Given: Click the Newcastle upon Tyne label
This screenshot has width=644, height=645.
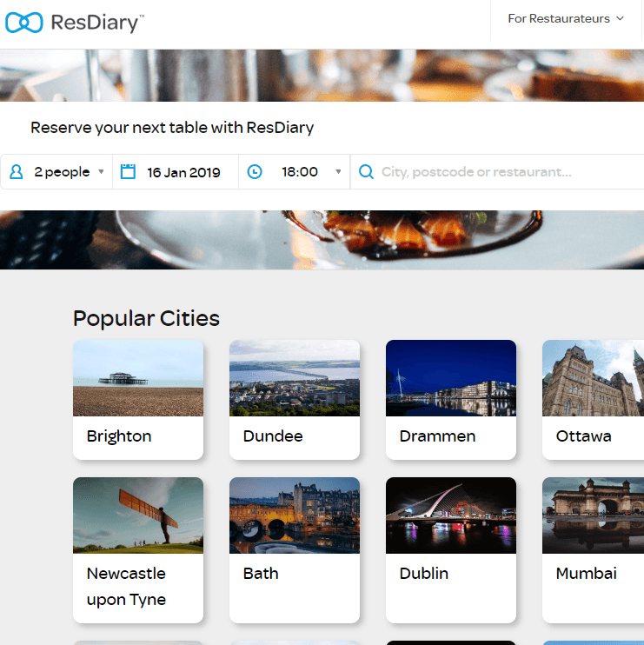Looking at the screenshot, I should click(x=126, y=587).
